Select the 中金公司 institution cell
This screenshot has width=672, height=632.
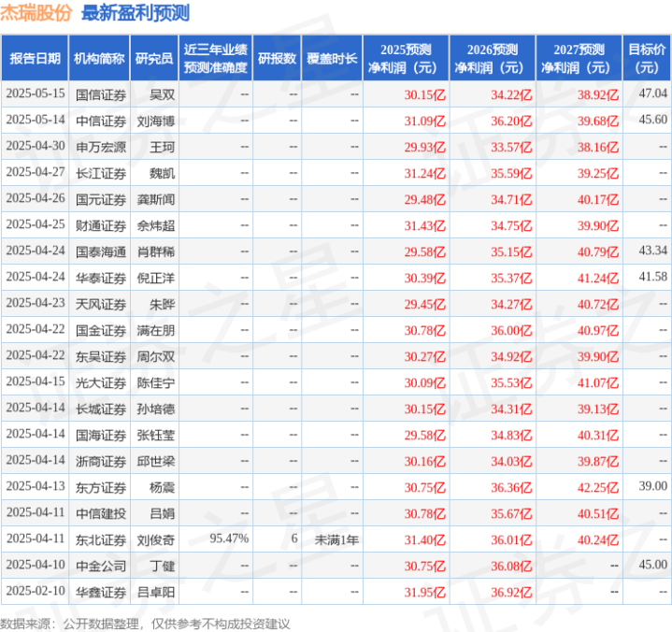click(x=101, y=566)
